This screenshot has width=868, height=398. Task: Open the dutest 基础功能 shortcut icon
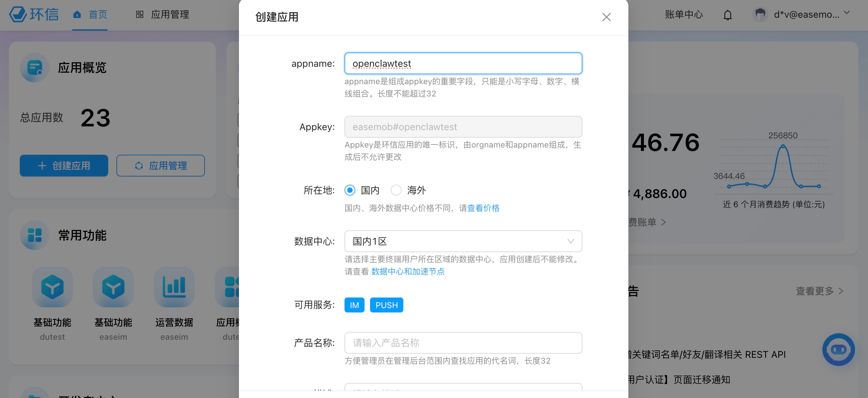[x=52, y=287]
